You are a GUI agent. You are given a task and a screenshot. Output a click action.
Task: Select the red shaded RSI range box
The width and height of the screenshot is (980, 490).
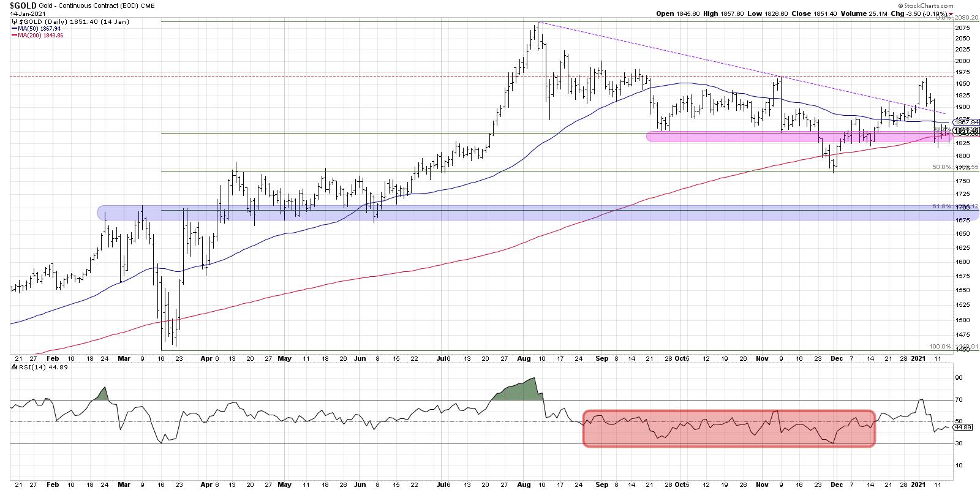click(x=729, y=428)
